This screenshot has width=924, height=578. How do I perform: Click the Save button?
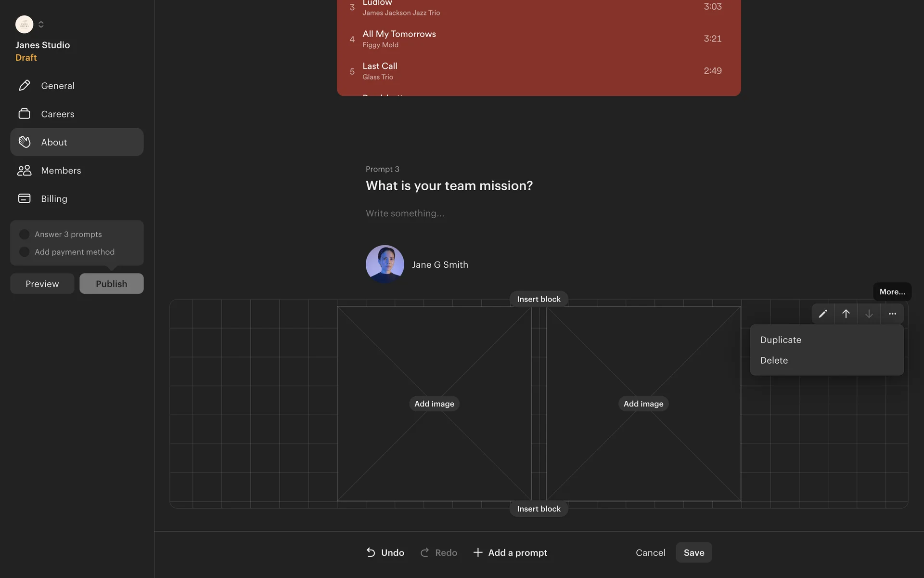point(693,552)
